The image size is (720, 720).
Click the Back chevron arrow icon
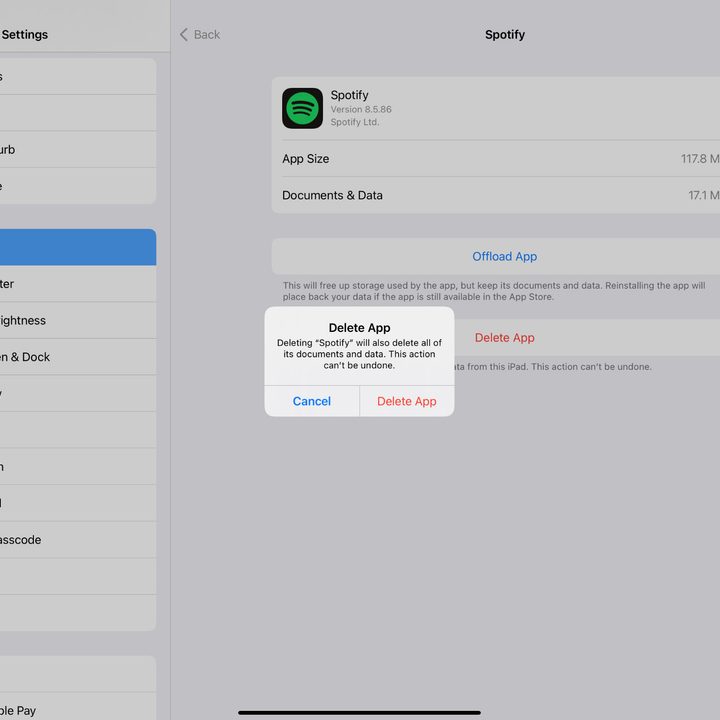(x=184, y=34)
